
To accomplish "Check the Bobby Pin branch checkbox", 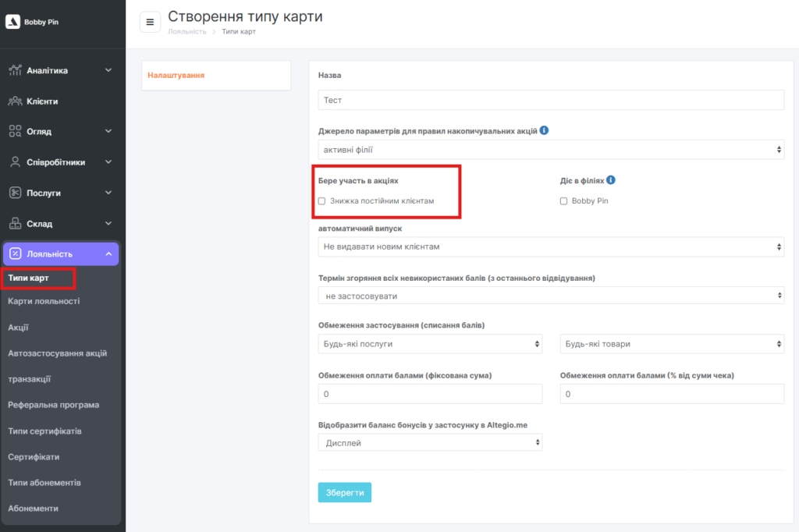I will point(564,201).
